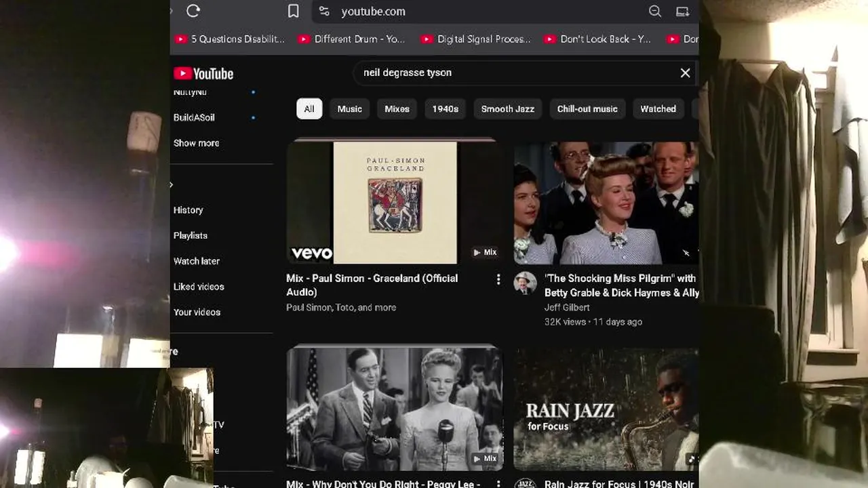
Task: Select the 1940s filter chip
Action: 446,108
